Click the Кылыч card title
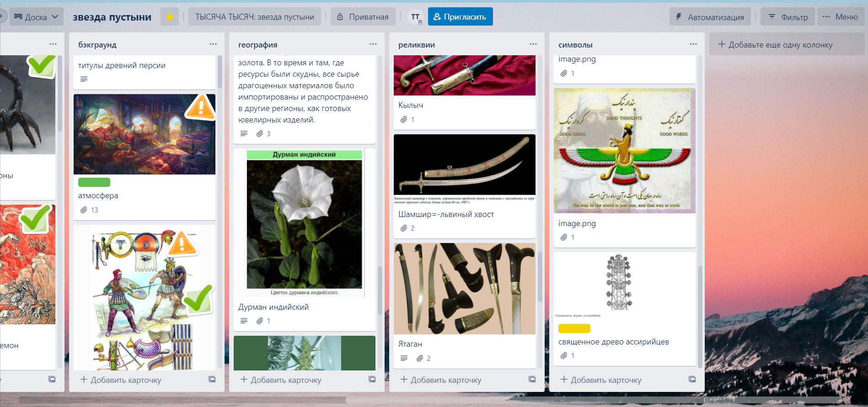 [x=411, y=105]
